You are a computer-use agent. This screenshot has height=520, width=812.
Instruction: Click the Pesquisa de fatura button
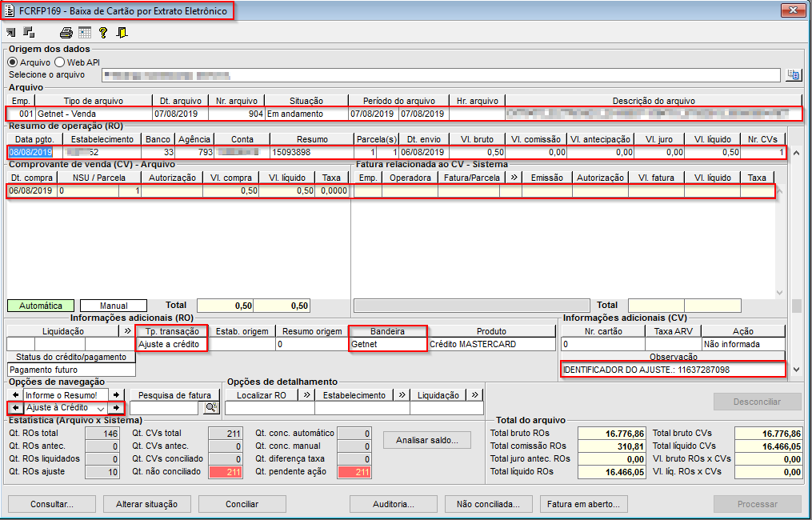point(175,395)
